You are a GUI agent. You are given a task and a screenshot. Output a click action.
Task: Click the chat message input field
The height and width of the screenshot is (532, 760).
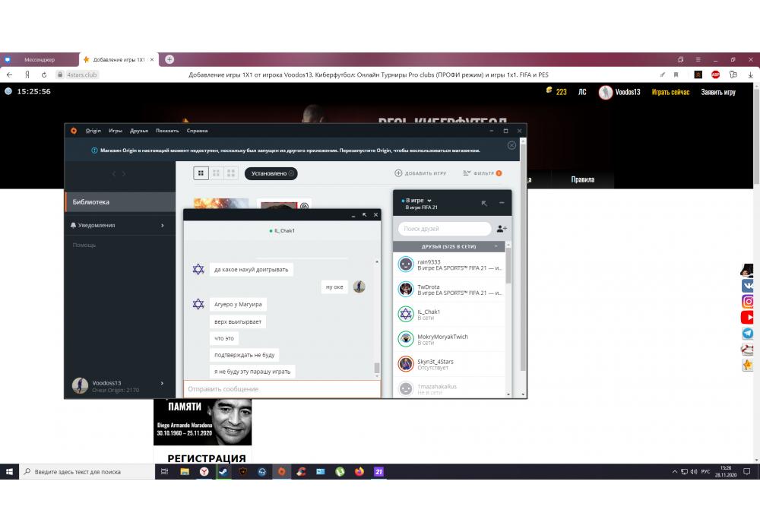click(x=281, y=389)
